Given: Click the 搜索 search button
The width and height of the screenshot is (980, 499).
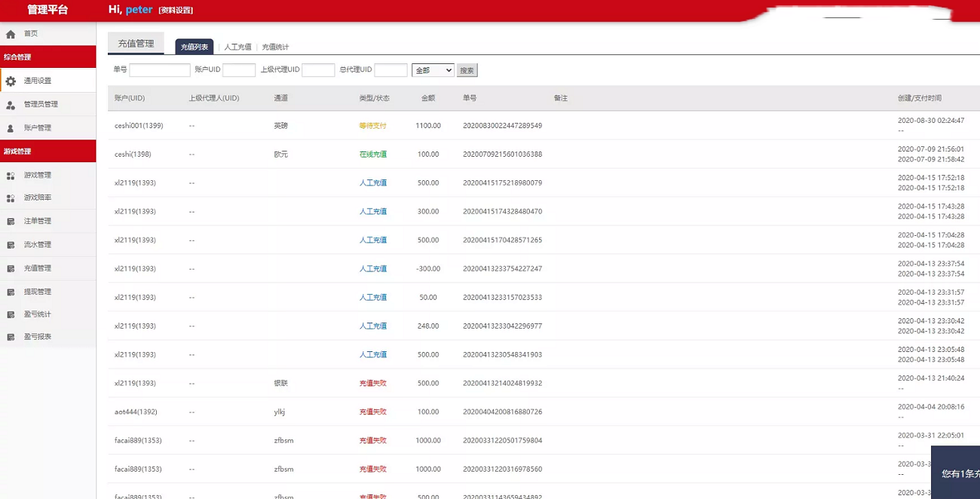Looking at the screenshot, I should click(467, 70).
